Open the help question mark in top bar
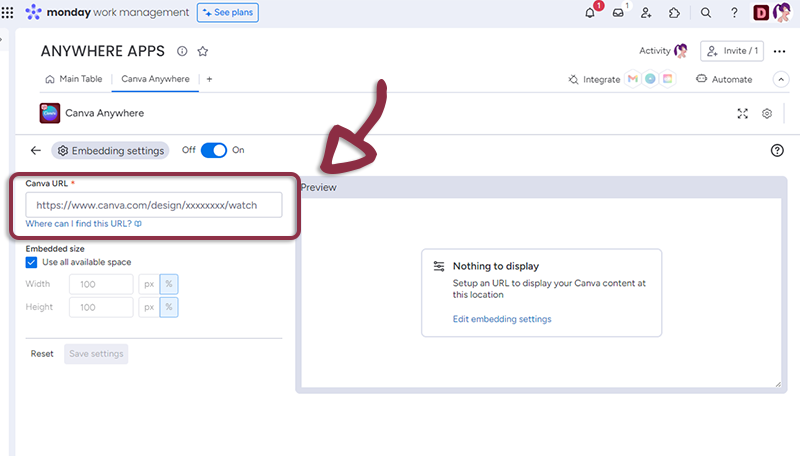Viewport: 800px width, 456px height. click(x=734, y=13)
